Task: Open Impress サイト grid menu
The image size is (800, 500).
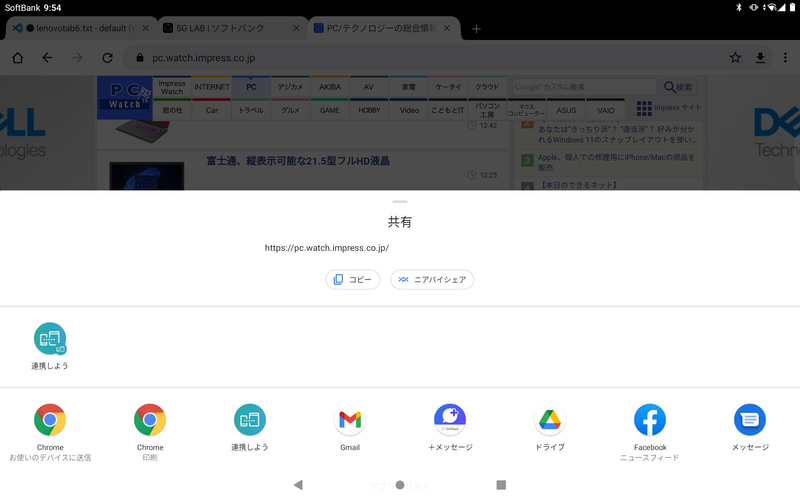Action: (x=669, y=108)
